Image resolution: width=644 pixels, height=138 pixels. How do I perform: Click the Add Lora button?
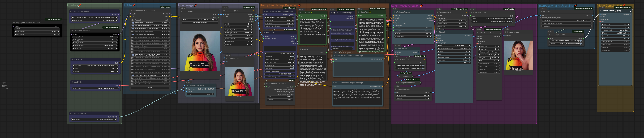(150, 88)
